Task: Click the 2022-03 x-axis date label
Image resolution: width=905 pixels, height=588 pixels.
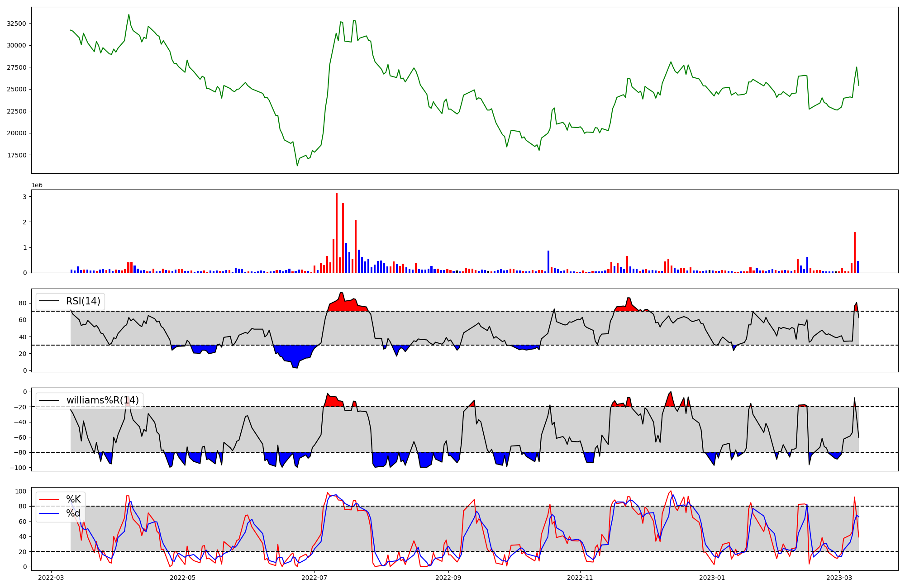Action: 51,578
